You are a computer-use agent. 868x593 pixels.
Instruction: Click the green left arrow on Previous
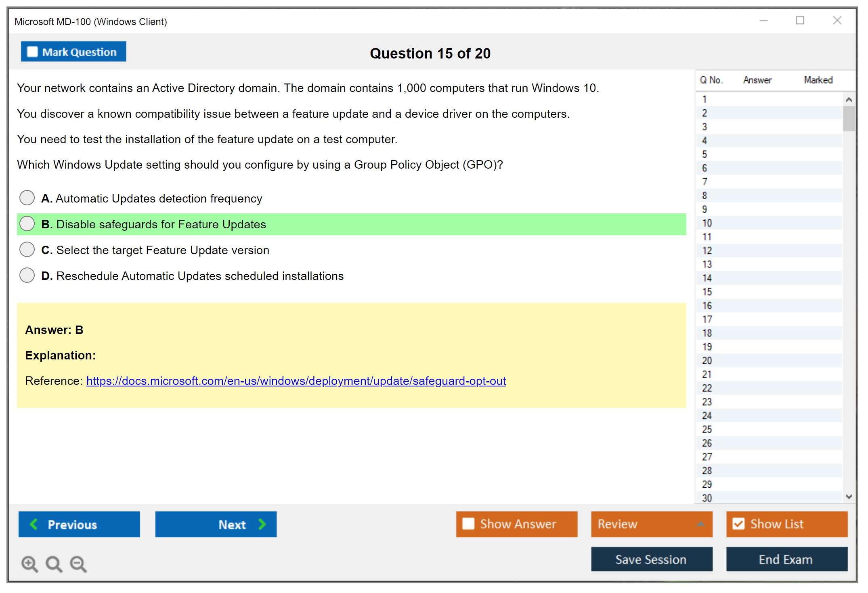click(x=34, y=524)
